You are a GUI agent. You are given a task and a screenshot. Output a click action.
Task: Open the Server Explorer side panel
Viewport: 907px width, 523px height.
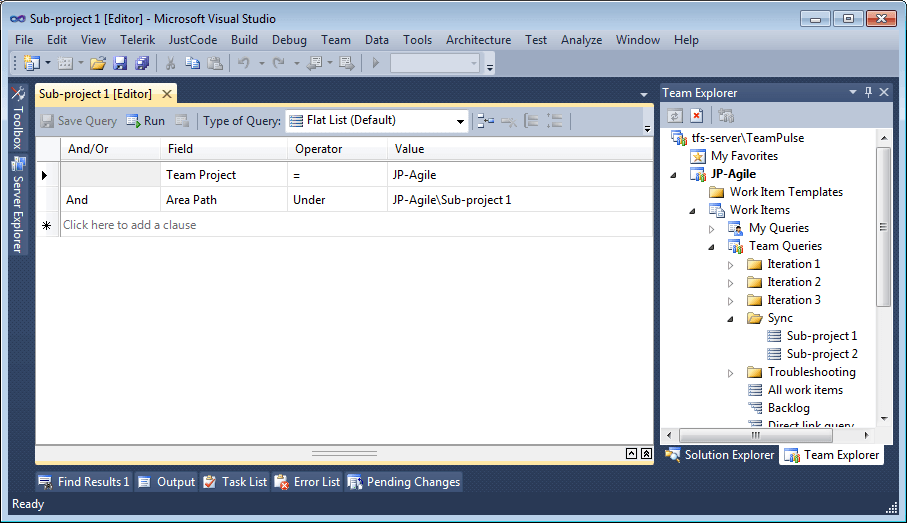[x=18, y=205]
